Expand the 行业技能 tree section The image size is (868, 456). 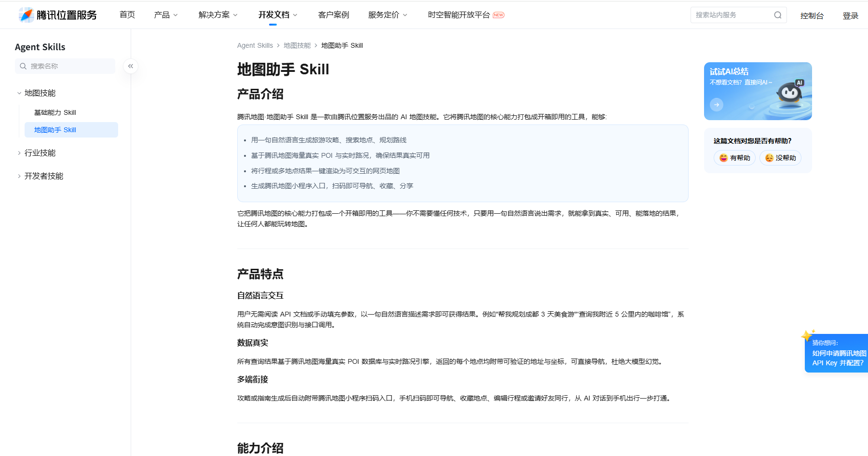click(19, 153)
